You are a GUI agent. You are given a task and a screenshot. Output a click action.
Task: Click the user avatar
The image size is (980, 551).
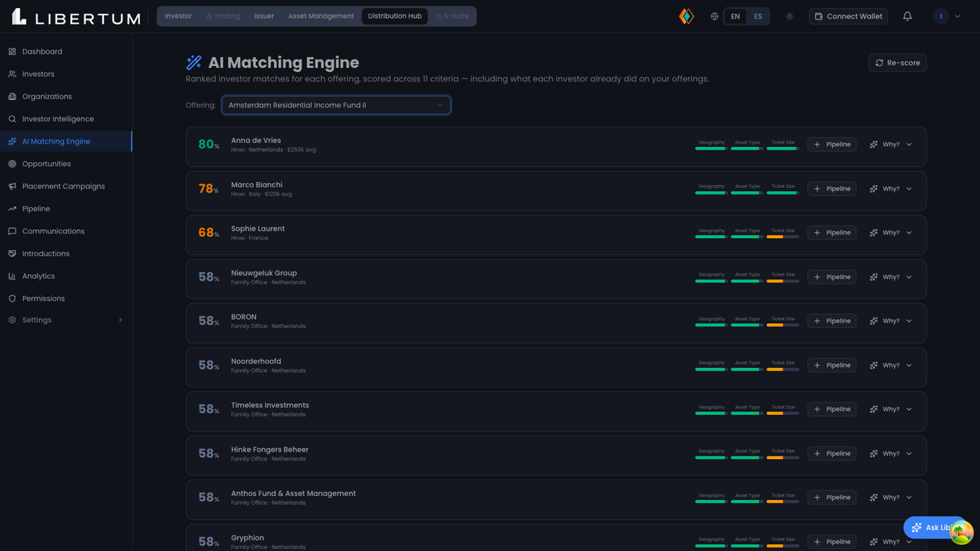point(941,16)
